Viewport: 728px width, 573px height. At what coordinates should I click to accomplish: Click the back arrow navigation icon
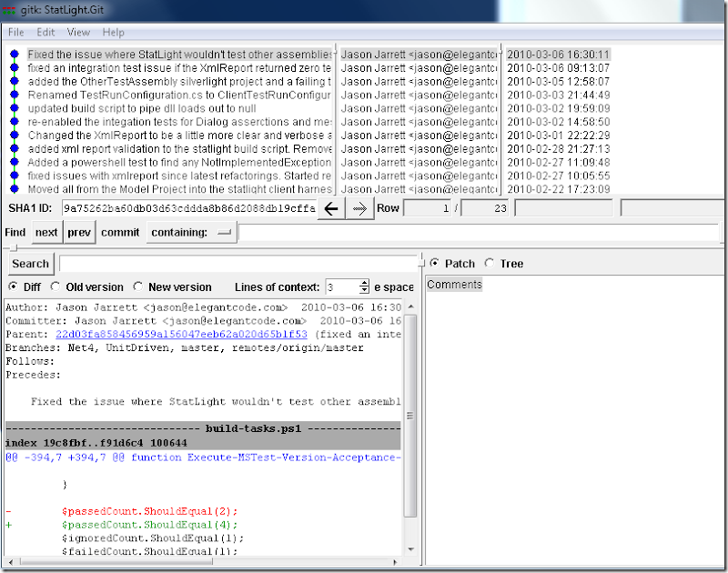click(331, 209)
